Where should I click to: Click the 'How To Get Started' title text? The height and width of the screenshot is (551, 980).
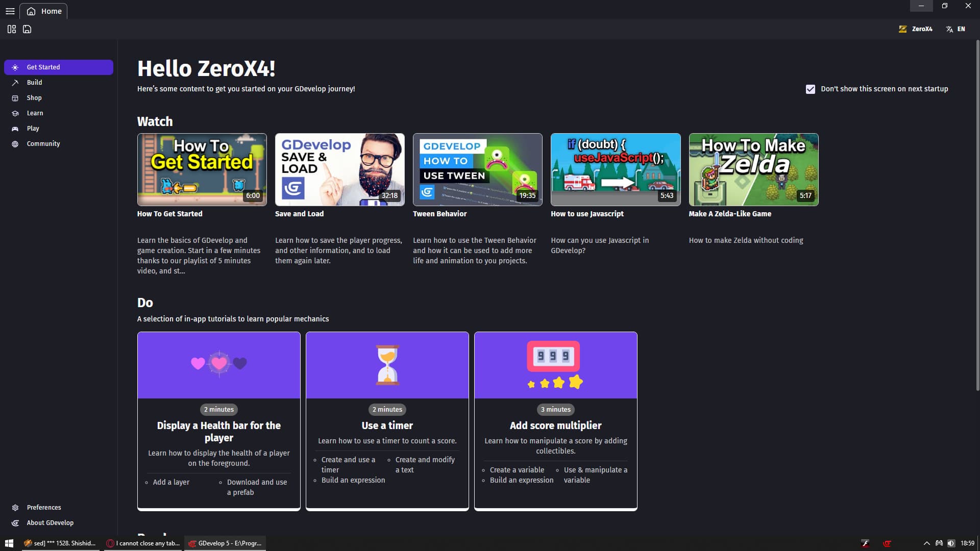coord(170,214)
